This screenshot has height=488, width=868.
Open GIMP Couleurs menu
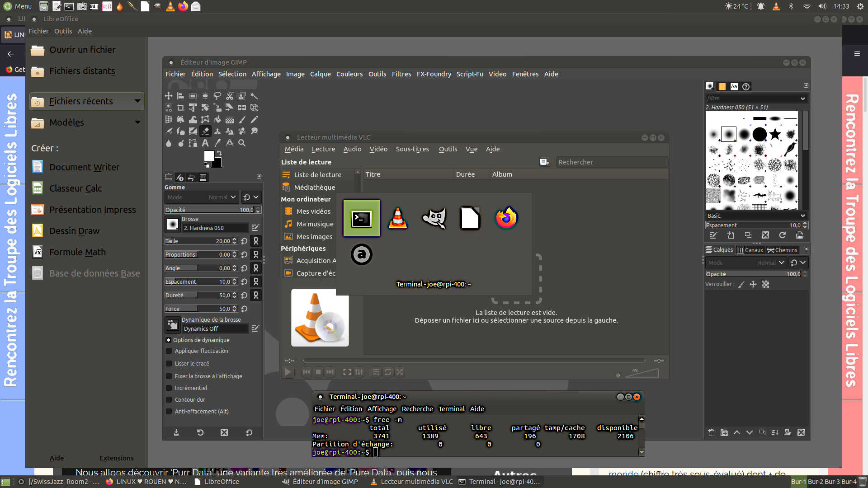[349, 74]
